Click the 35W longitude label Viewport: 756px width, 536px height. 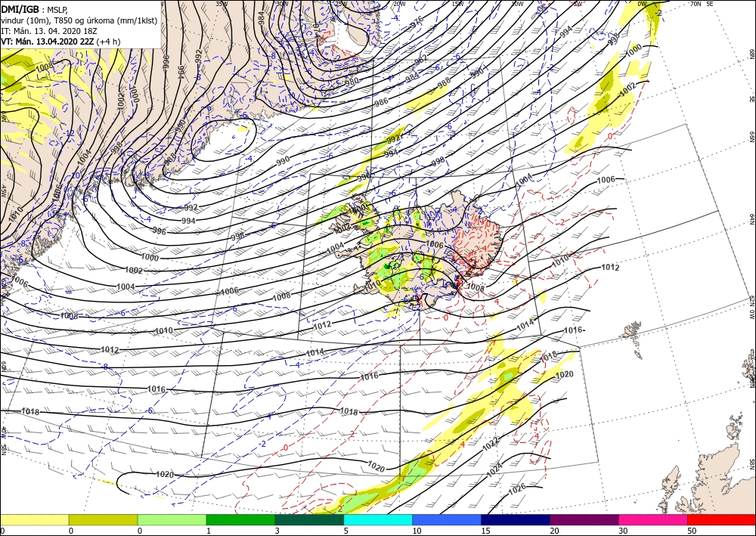tap(222, 4)
